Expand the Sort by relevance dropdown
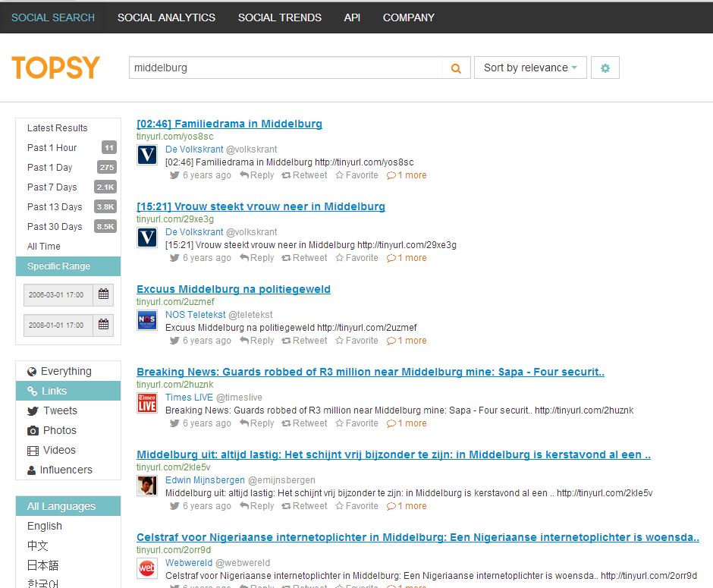The image size is (713, 588). click(530, 68)
